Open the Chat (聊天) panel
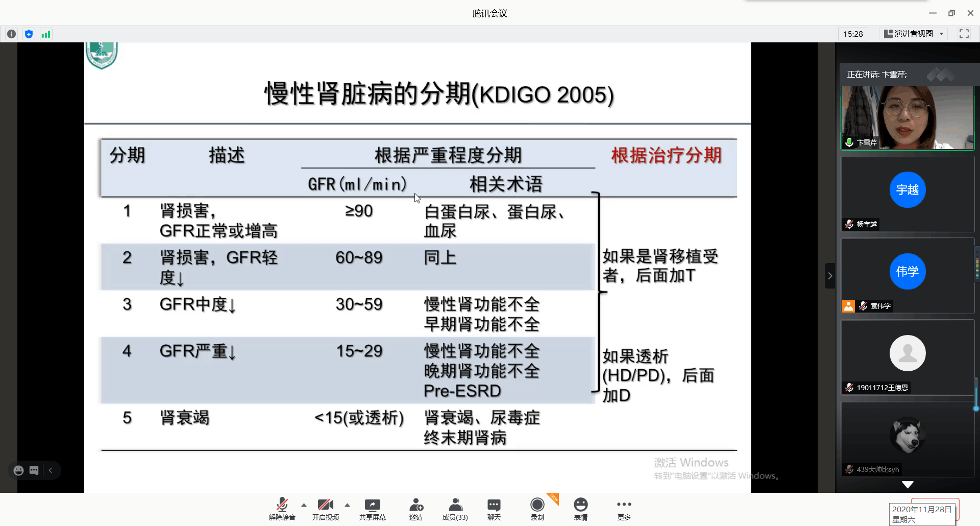 coord(494,509)
